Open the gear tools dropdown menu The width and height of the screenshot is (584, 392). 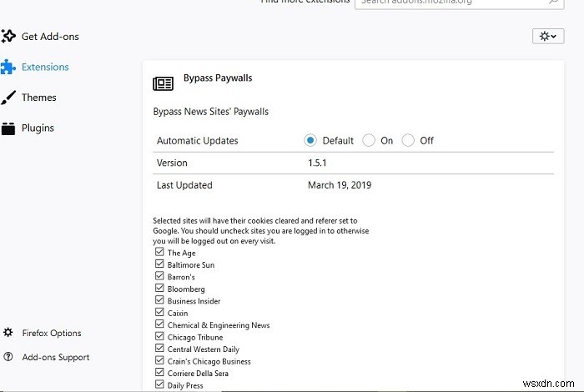548,36
